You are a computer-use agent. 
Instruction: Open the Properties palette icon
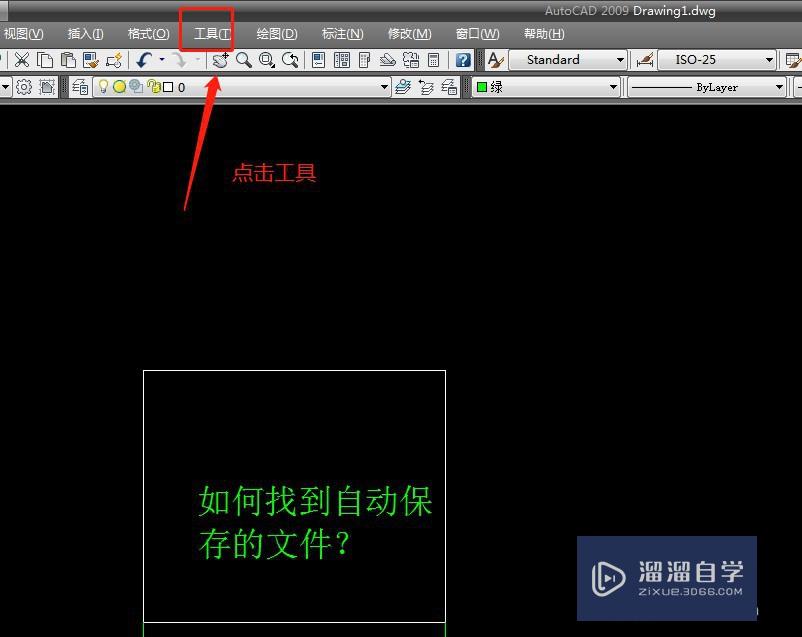point(316,60)
